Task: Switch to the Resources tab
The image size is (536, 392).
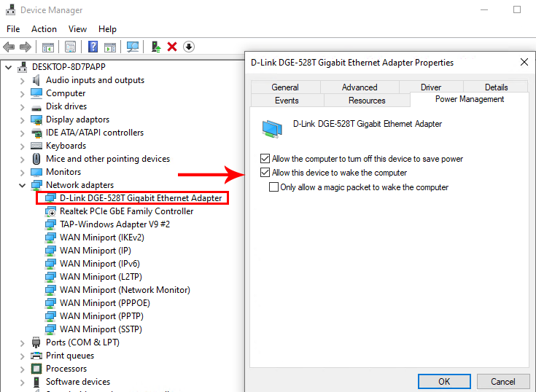Action: point(367,101)
